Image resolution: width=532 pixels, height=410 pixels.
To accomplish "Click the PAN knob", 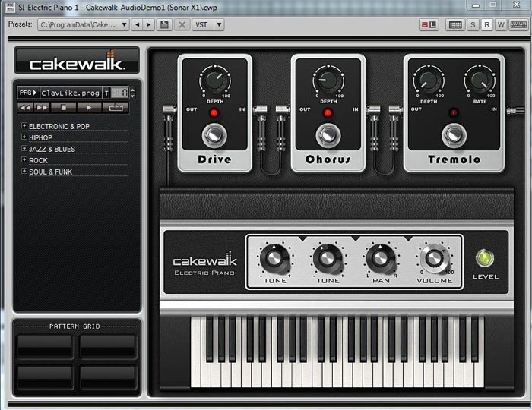I will click(x=380, y=259).
